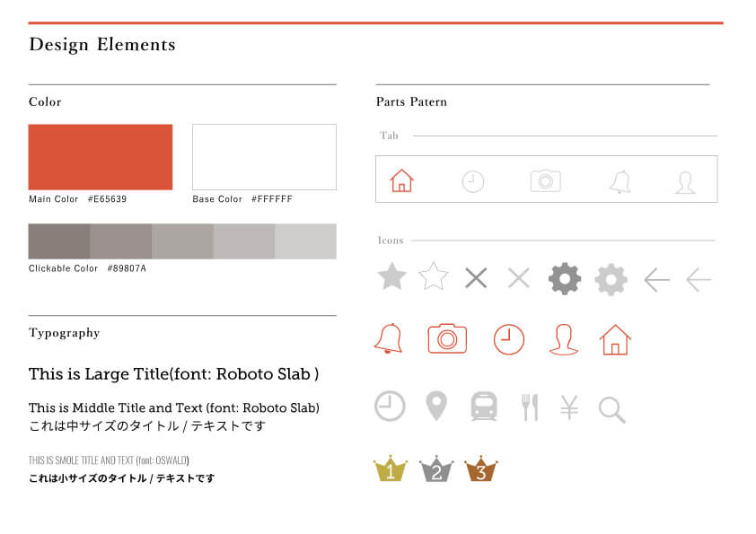The width and height of the screenshot is (756, 534).
Task: Click the gold number 1 crown
Action: point(391,468)
